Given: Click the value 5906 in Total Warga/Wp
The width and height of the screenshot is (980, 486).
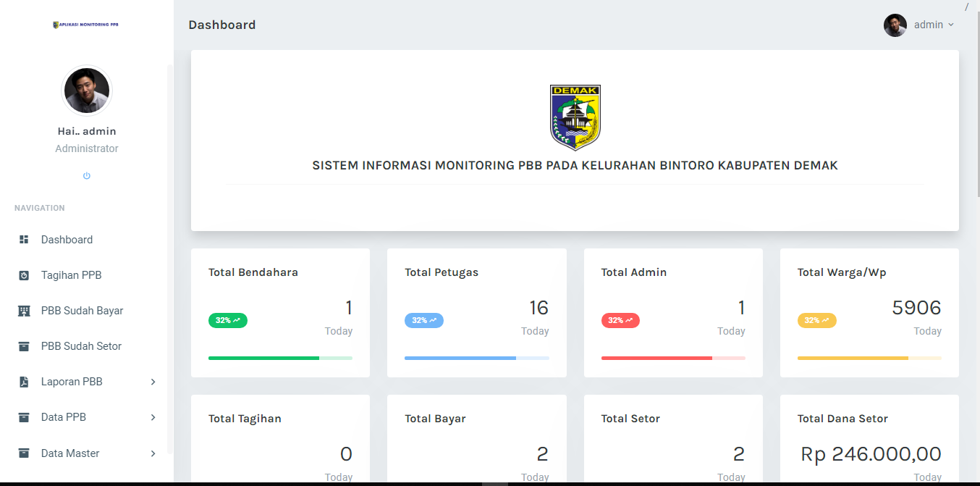Looking at the screenshot, I should coord(917,308).
